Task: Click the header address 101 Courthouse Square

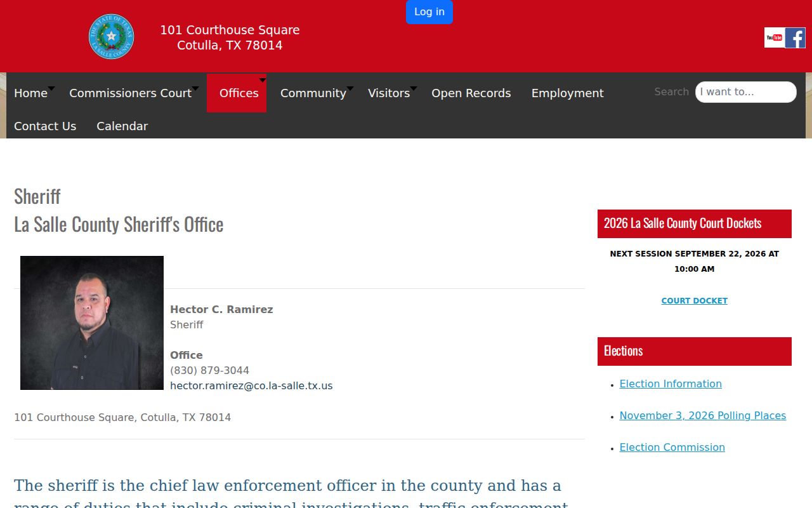Action: pos(230,30)
